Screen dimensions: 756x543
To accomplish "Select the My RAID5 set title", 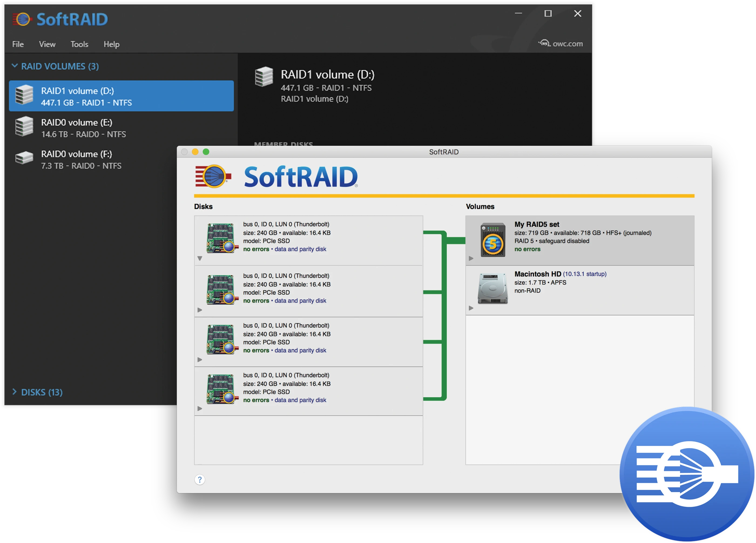I will 537,224.
